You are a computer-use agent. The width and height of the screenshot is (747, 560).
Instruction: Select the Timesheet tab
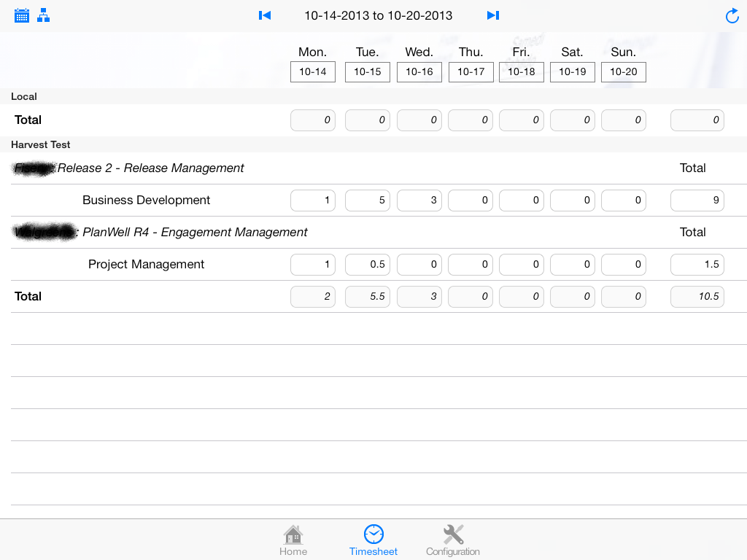pos(373,540)
